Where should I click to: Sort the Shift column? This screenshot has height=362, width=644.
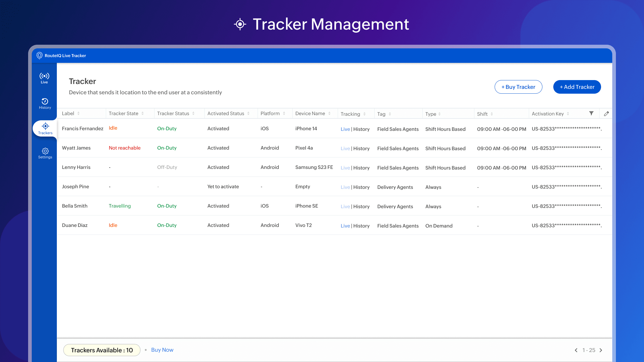click(492, 114)
